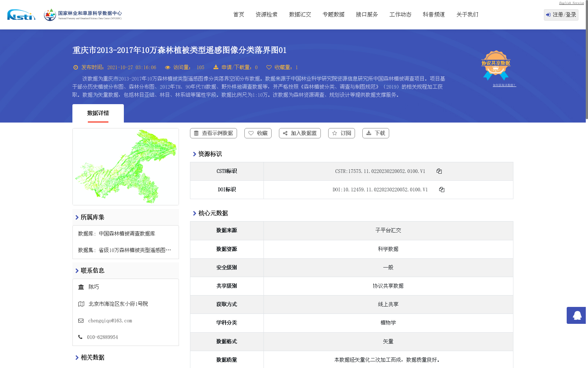The width and height of the screenshot is (588, 368).
Task: Click the favorites heart icon in header
Action: (x=269, y=67)
